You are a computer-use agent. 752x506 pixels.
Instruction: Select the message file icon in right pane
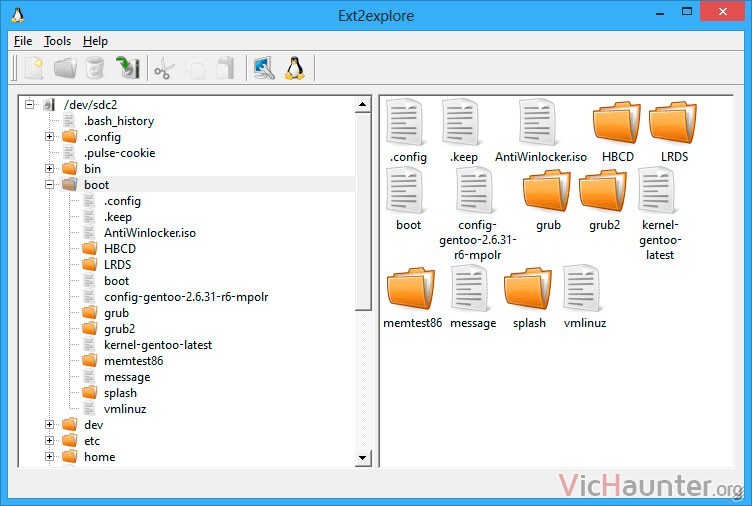(470, 288)
